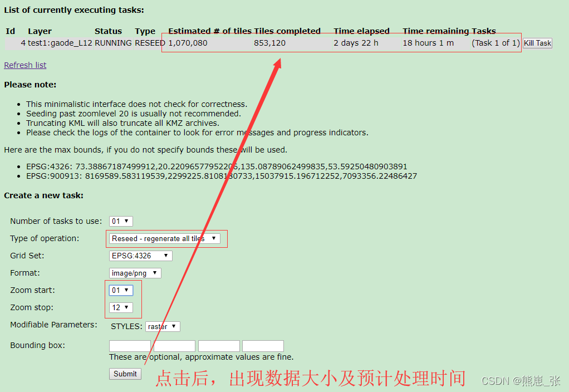The width and height of the screenshot is (569, 392).
Task: Select time elapsed '2 days 22 h'
Action: pos(356,43)
